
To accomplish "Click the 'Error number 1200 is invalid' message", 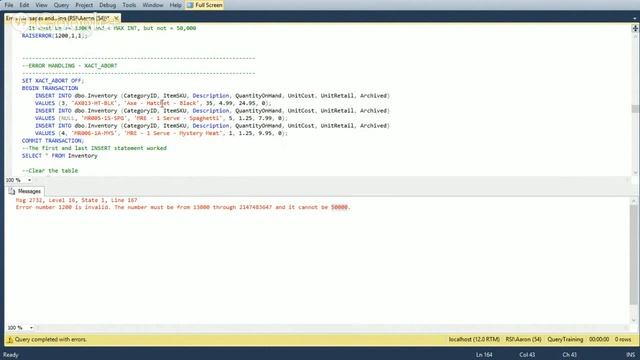I will [x=183, y=207].
